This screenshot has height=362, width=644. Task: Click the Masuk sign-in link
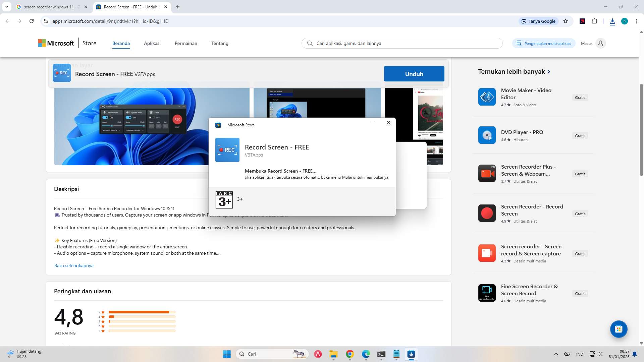coord(587,43)
